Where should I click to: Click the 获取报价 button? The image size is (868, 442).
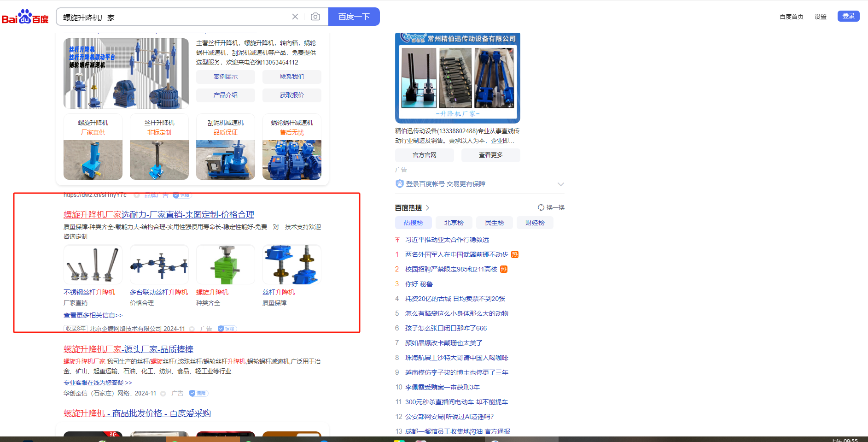tap(292, 95)
